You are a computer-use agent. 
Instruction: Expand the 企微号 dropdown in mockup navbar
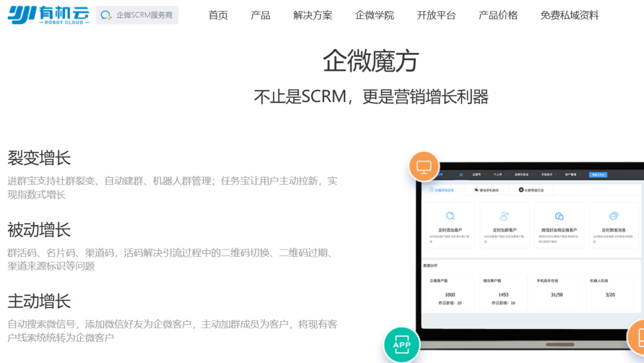tap(479, 175)
